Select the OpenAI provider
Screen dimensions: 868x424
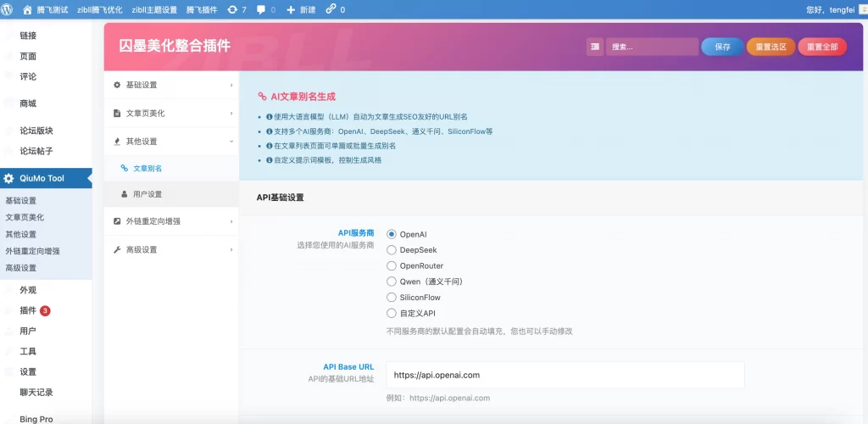[x=392, y=235]
